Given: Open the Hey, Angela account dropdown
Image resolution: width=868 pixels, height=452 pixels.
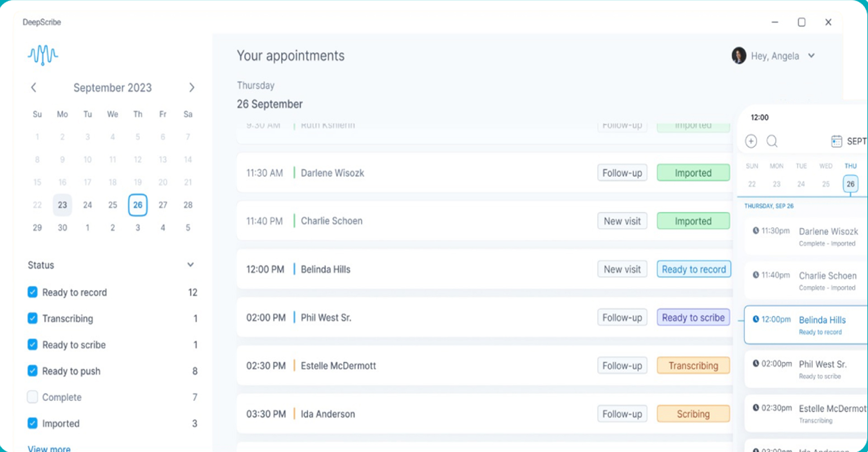Looking at the screenshot, I should click(811, 56).
